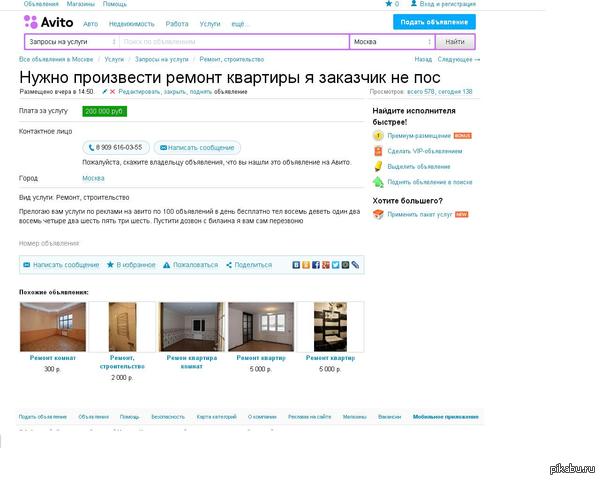Image resolution: width=600 pixels, height=480 pixels.
Task: Click the Выделить объявление marker icon
Action: point(378,167)
